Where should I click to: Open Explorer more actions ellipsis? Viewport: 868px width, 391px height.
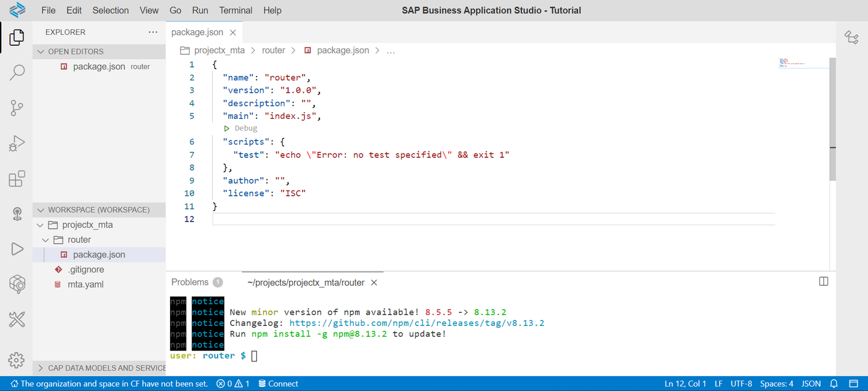(x=153, y=32)
